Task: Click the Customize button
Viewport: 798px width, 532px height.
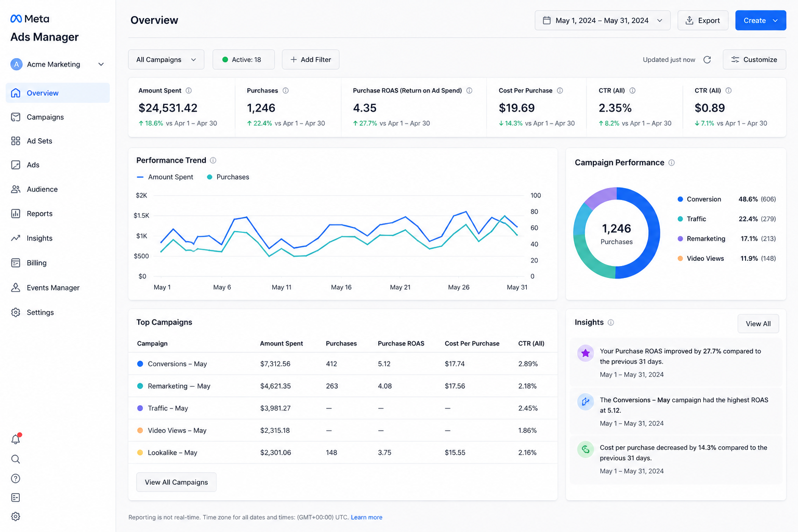Action: [754, 60]
